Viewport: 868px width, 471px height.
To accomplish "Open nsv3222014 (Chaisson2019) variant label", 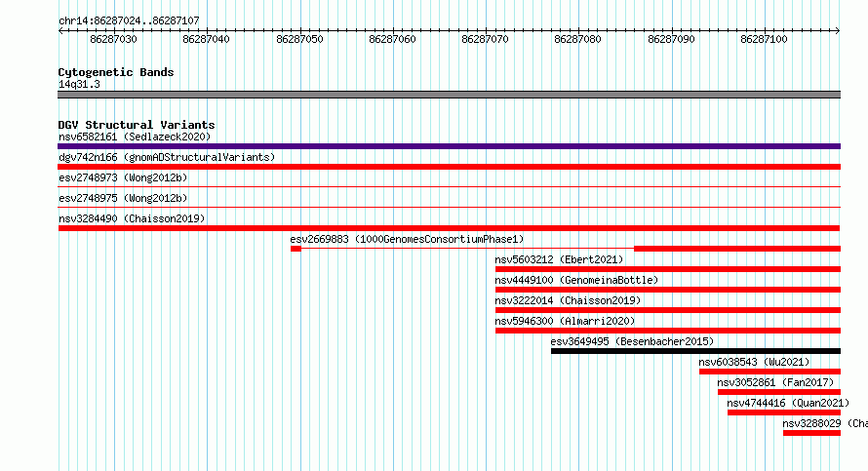I will (x=568, y=300).
